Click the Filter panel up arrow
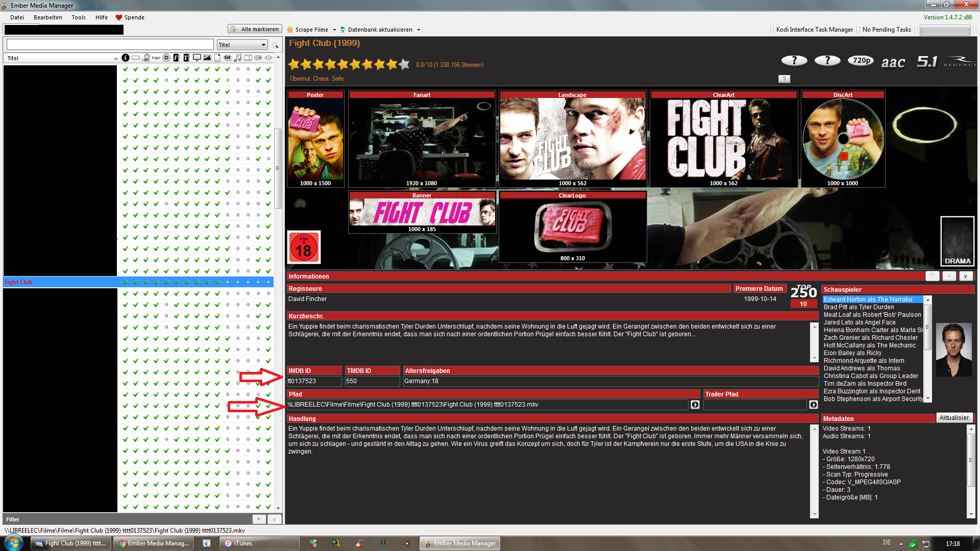Screen dimensions: 980x551 pyautogui.click(x=259, y=519)
